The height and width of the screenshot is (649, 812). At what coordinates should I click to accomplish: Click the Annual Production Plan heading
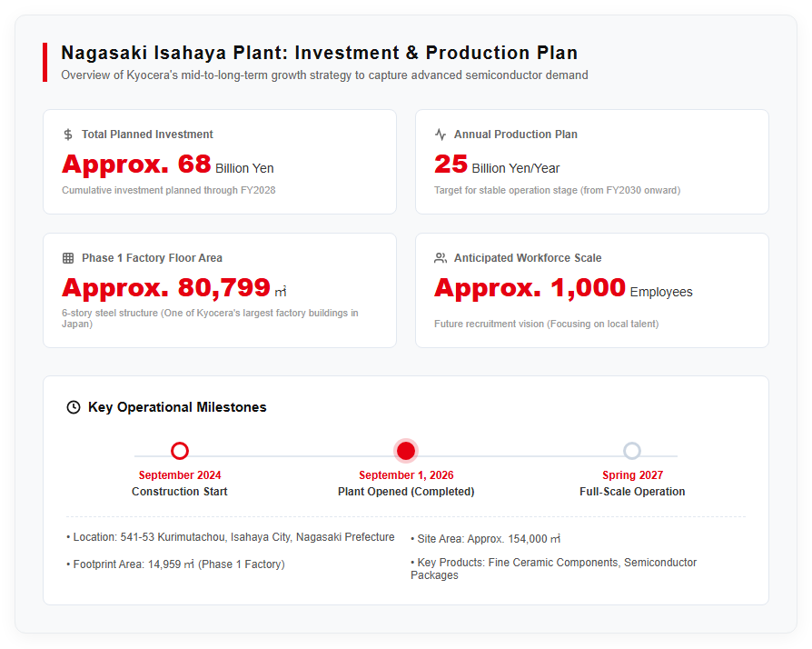[515, 135]
